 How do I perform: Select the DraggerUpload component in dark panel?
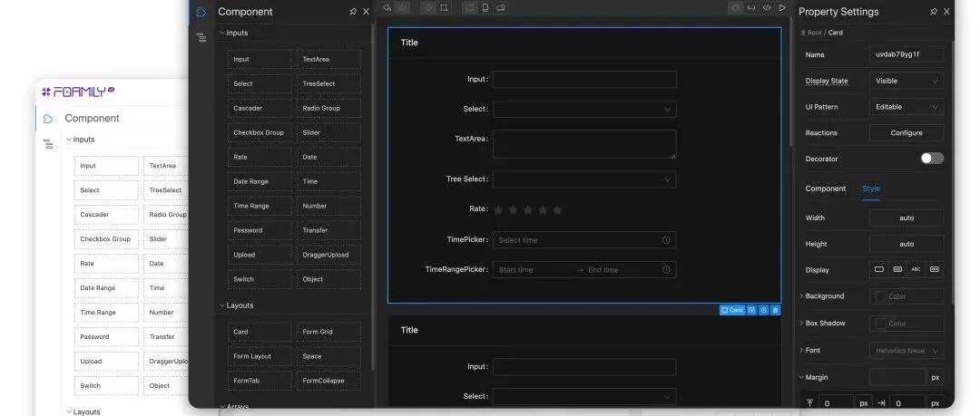point(328,255)
